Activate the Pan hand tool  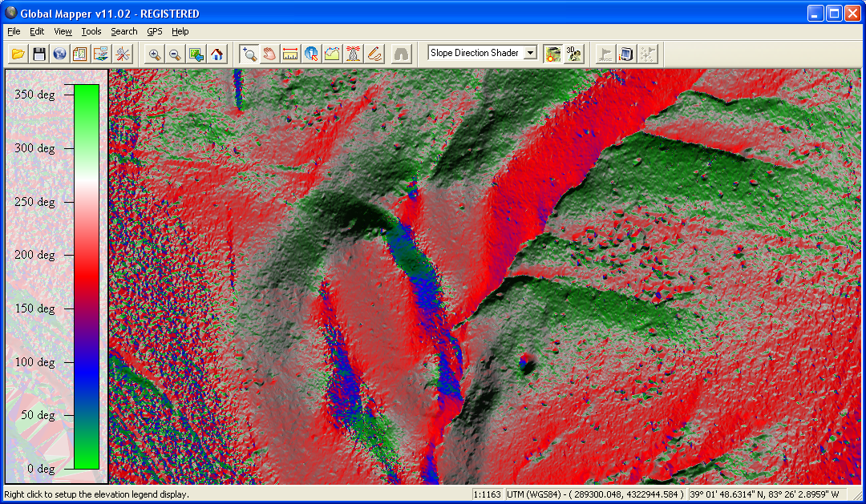269,54
